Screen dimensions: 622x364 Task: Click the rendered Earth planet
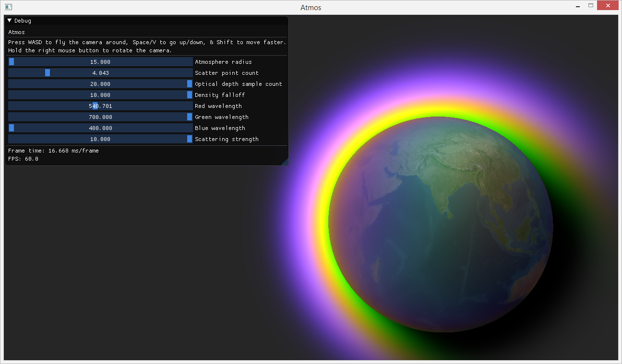tap(441, 224)
